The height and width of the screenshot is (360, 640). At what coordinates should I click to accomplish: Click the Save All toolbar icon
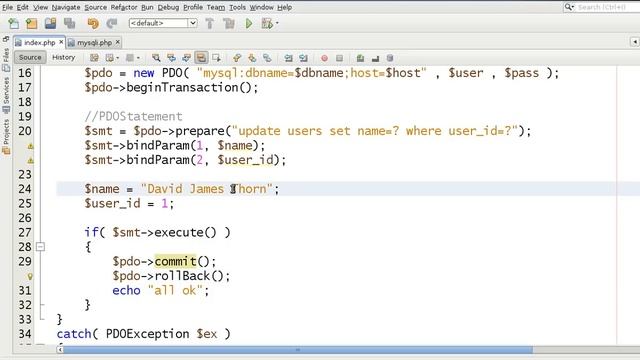point(69,23)
